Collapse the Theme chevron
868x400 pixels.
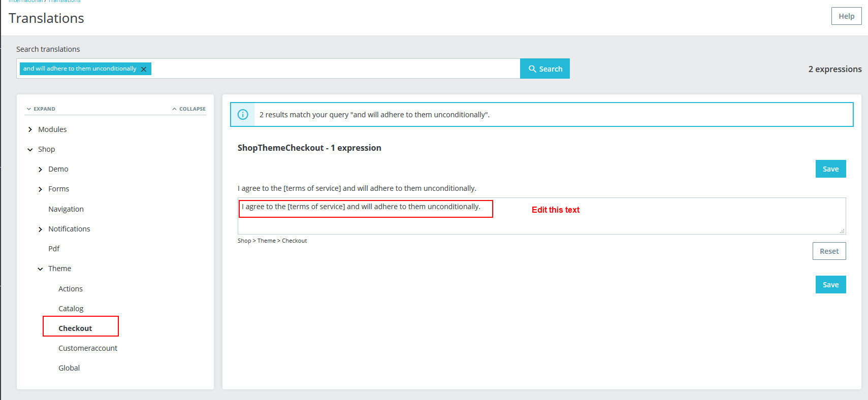click(40, 269)
